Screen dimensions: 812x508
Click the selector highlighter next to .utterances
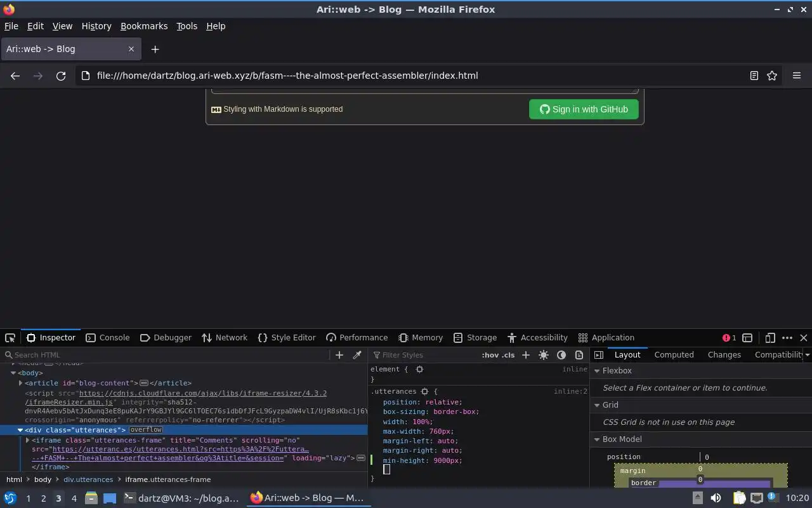[x=425, y=392]
